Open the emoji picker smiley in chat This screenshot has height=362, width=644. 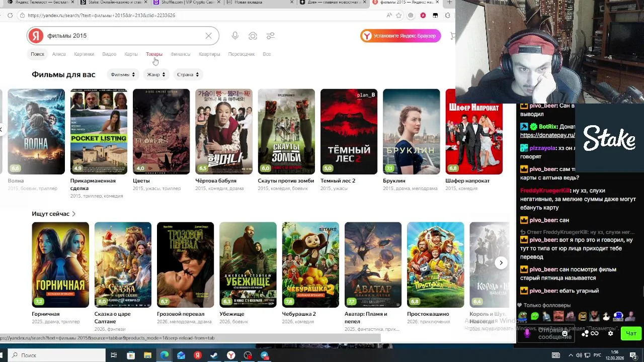point(565,333)
